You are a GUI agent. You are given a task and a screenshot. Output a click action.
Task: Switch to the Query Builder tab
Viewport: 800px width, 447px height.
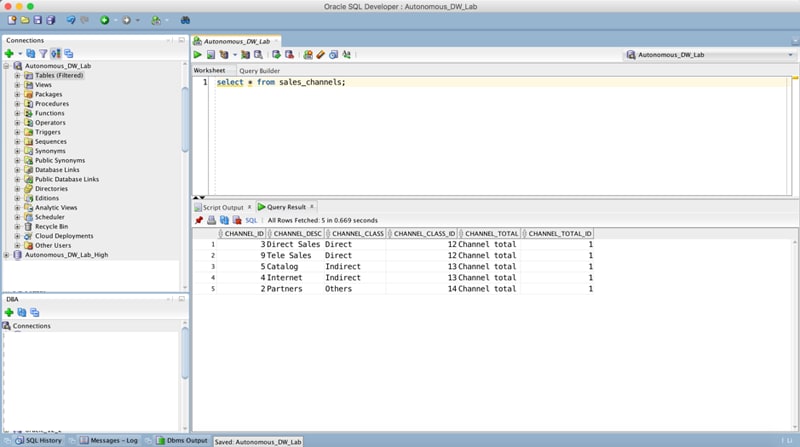tap(259, 71)
